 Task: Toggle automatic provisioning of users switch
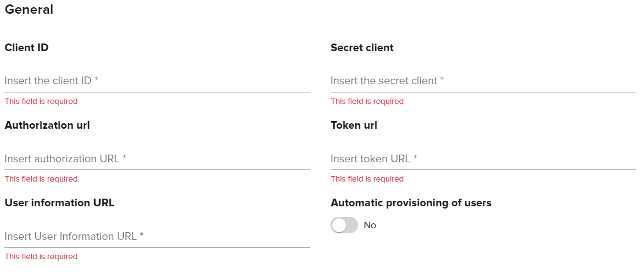click(344, 225)
